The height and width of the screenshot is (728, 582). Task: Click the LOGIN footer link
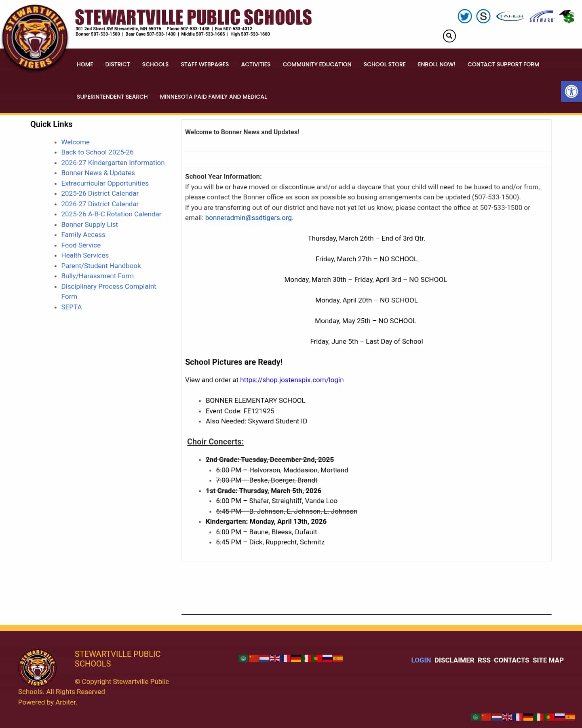pyautogui.click(x=421, y=660)
